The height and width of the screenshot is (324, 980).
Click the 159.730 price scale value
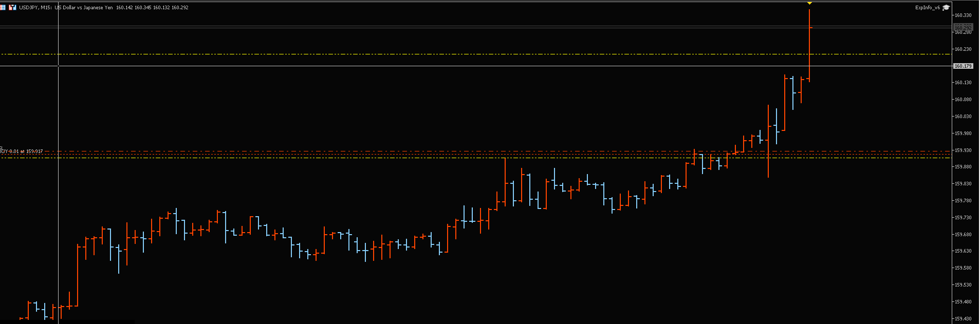[x=963, y=218]
